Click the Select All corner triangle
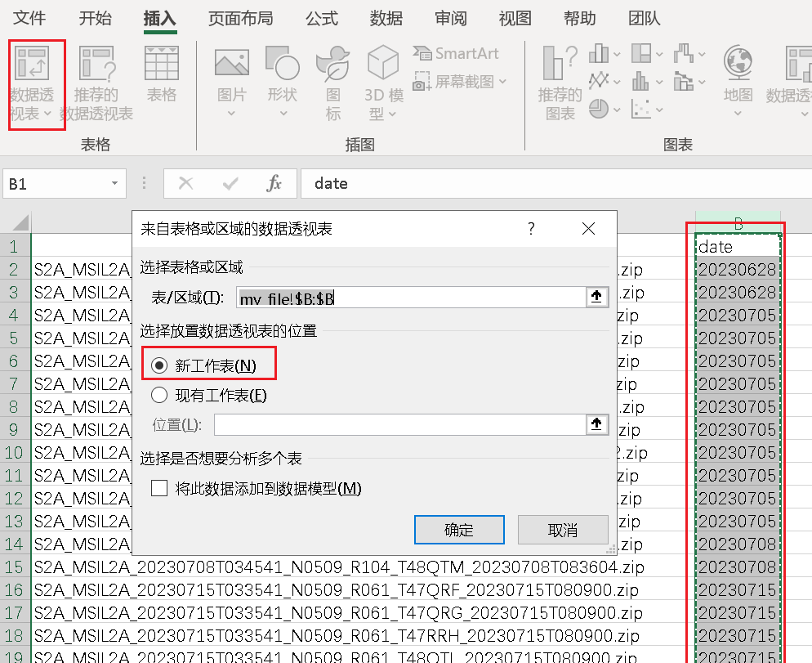The height and width of the screenshot is (663, 812). point(19,223)
